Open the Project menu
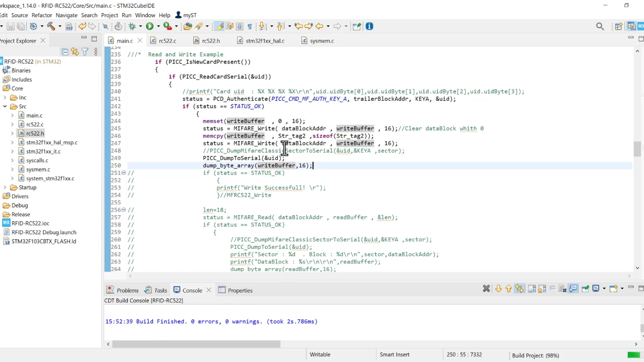The width and height of the screenshot is (644, 362). tap(109, 15)
